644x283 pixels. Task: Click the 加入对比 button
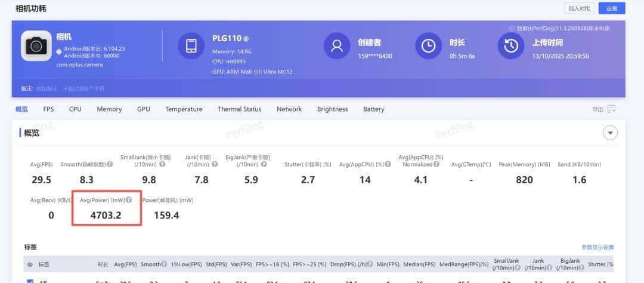580,8
